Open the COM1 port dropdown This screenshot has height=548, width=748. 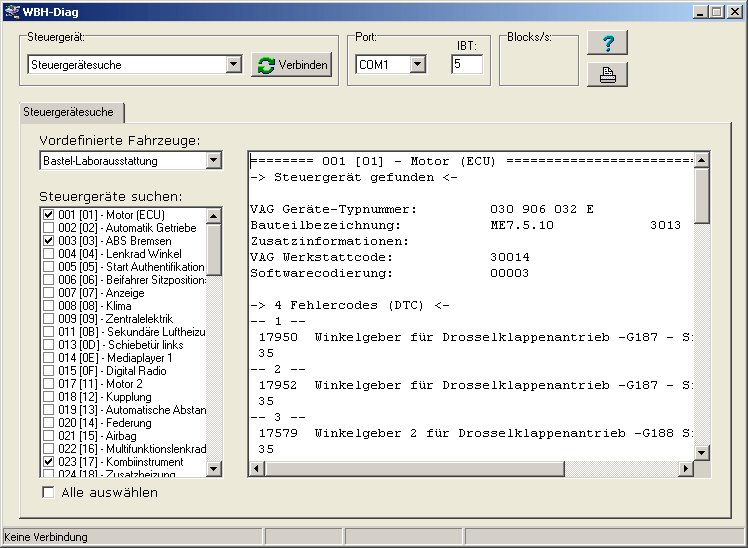(417, 65)
